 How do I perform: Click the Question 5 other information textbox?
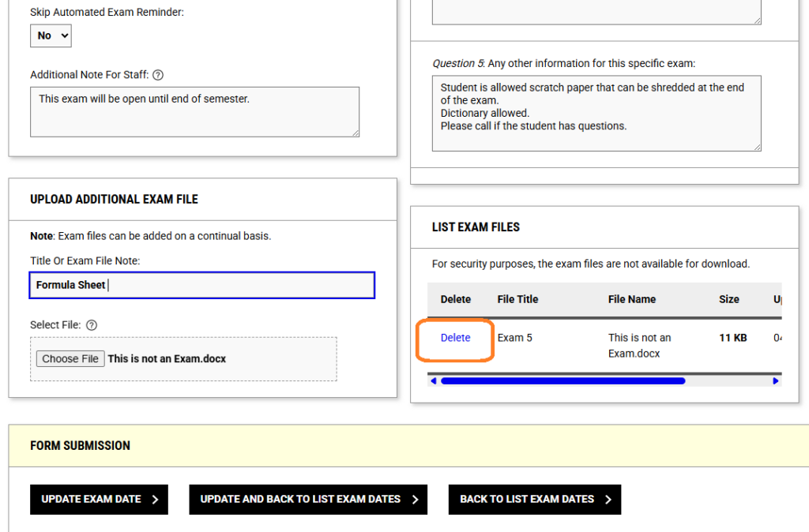[596, 114]
